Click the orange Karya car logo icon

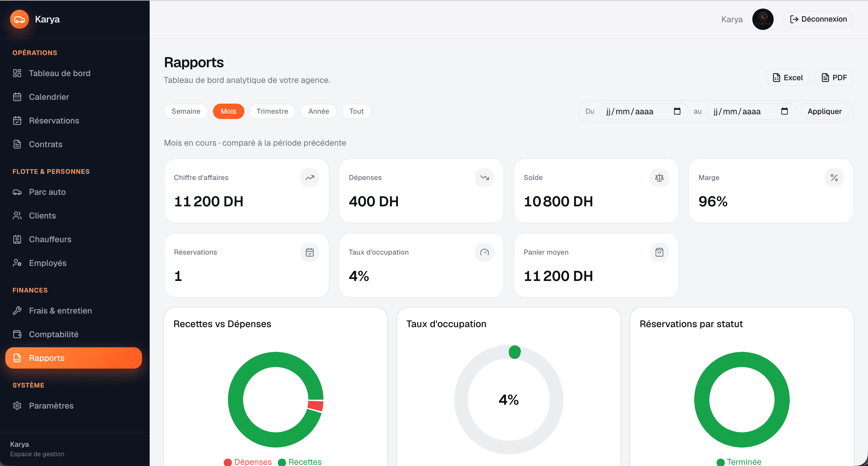(x=19, y=19)
